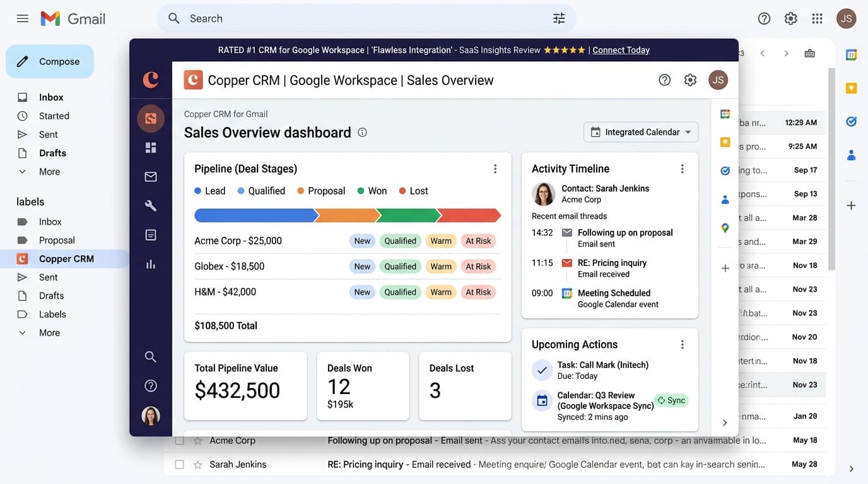Screen dimensions: 868x484
Task: Go to next page of emails arrow
Action: click(x=786, y=54)
